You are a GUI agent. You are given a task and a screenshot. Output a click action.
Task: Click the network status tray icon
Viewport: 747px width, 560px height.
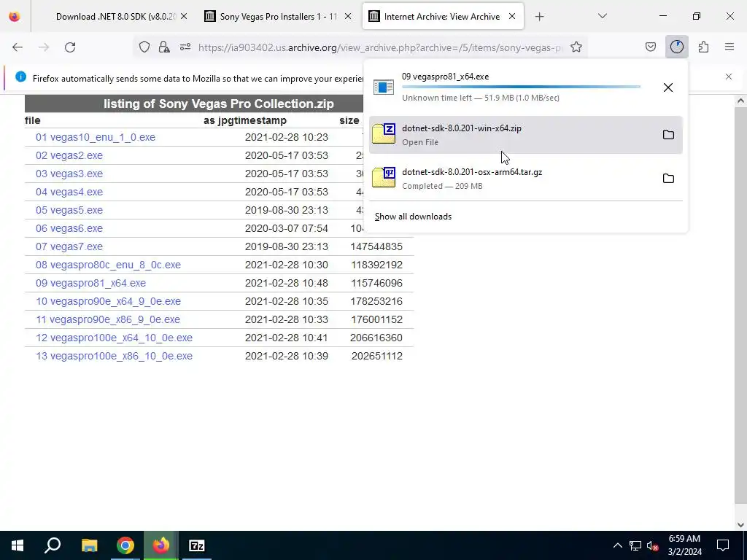click(635, 545)
